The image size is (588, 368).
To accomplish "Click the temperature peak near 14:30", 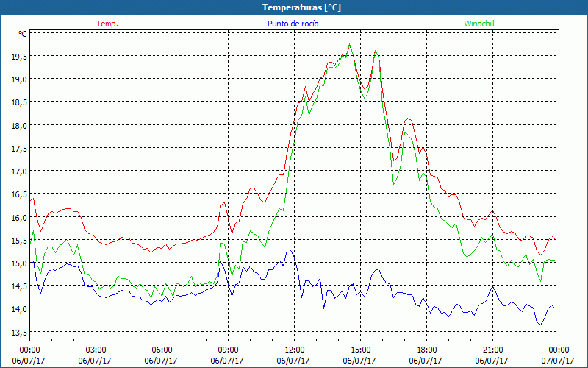I will (349, 44).
